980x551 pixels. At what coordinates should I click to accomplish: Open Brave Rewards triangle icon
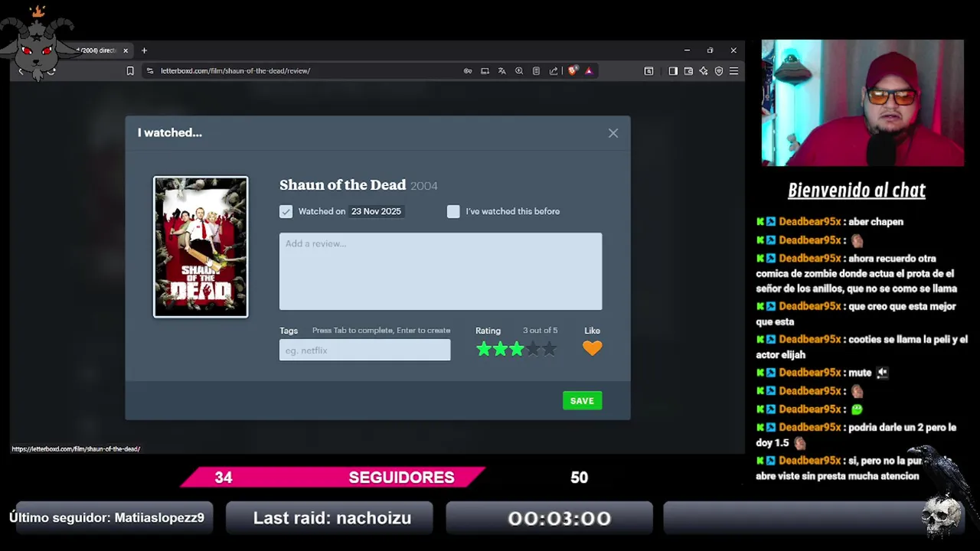[x=589, y=71]
